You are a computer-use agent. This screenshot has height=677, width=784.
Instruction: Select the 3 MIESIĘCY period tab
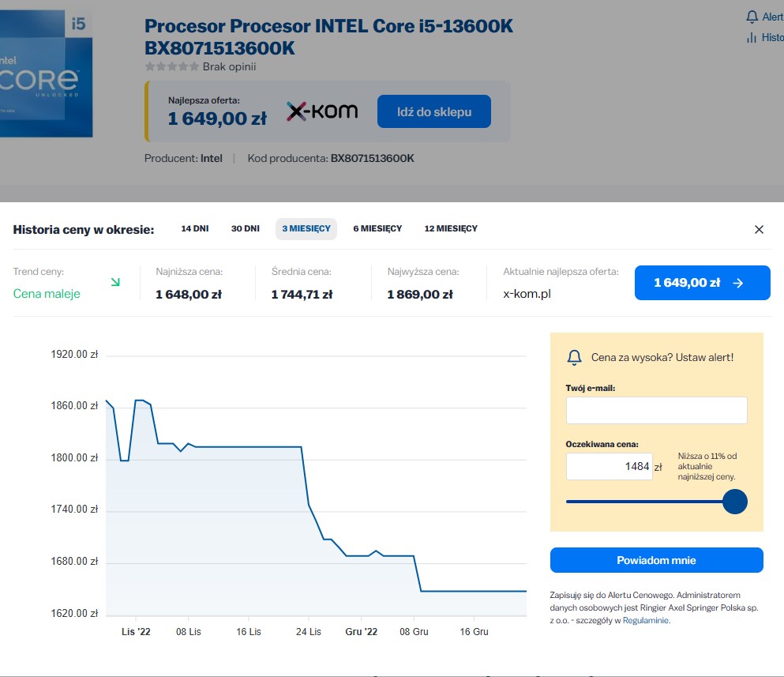click(x=306, y=228)
